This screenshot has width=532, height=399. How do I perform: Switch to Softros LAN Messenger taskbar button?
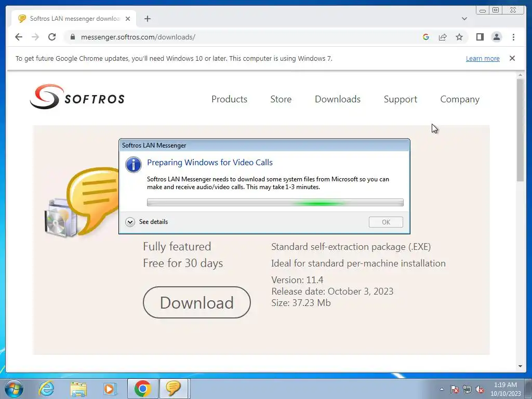tap(174, 389)
